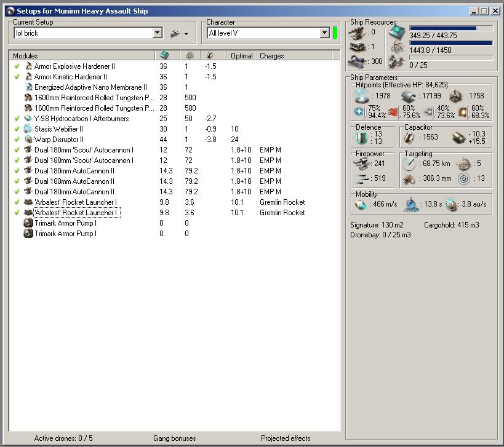This screenshot has height=447, width=504.
Task: Click the Active drones: 0 / 5 label
Action: point(63,438)
